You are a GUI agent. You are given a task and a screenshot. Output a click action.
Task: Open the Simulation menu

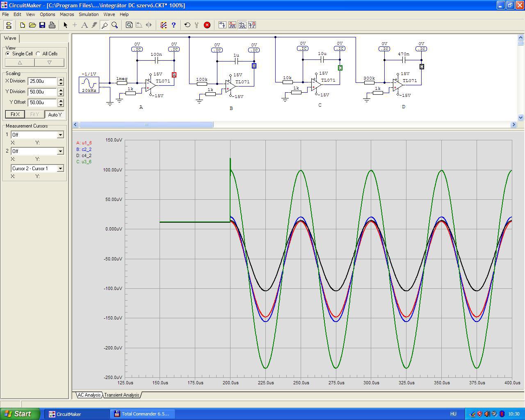[x=89, y=14]
